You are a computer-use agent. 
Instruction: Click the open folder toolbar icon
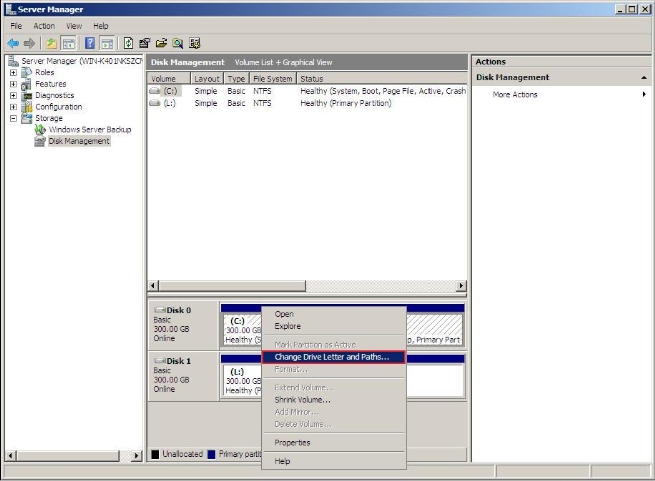[x=161, y=43]
